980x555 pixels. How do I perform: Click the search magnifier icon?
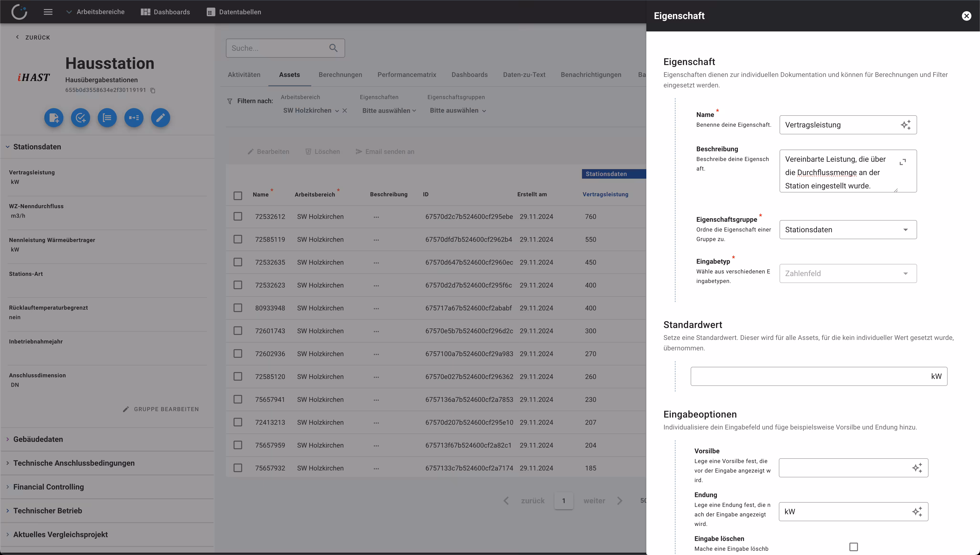(333, 48)
